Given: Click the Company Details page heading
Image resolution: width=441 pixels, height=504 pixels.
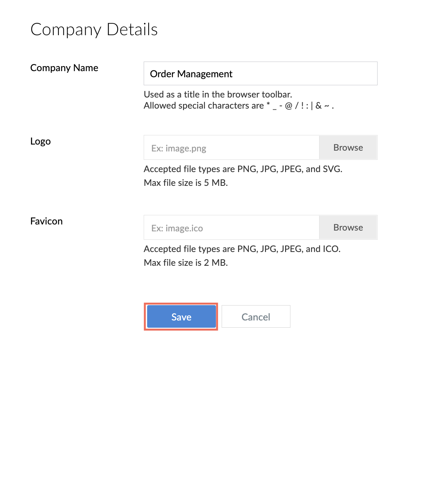Looking at the screenshot, I should coord(94,30).
